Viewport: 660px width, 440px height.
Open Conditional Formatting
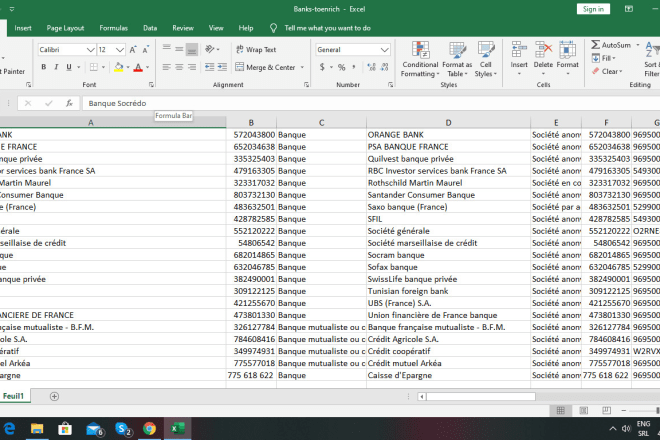tap(420, 59)
